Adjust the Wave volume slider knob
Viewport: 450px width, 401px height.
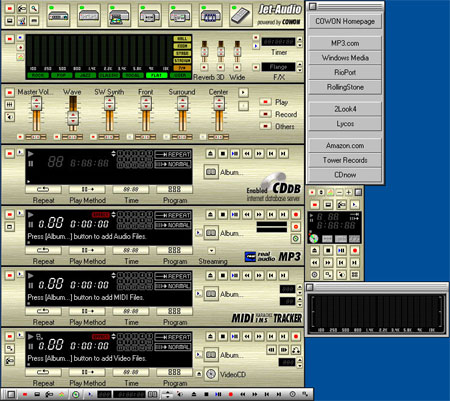73,118
